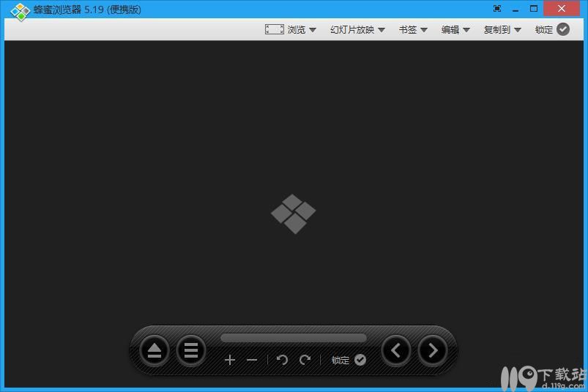This screenshot has height=392, width=588.
Task: Click the eject-style open file button
Action: (x=155, y=350)
